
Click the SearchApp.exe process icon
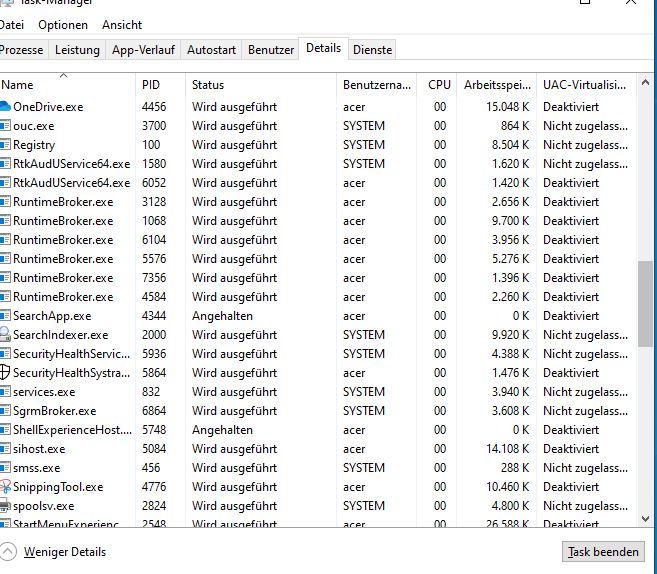(x=5, y=315)
